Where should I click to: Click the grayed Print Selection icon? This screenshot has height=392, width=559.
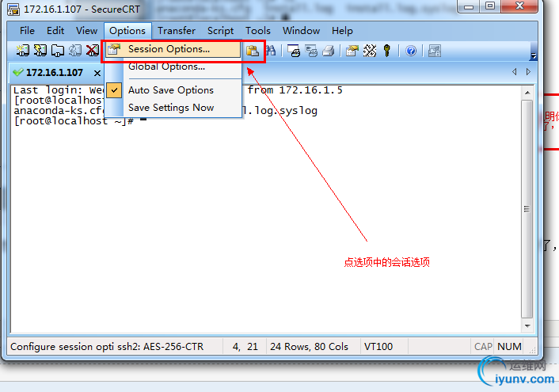tap(311, 51)
